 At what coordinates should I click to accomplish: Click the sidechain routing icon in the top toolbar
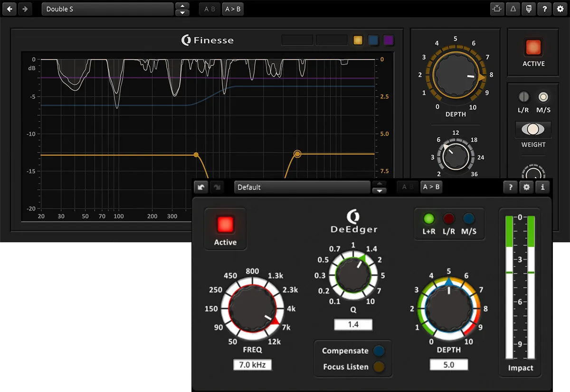point(498,9)
